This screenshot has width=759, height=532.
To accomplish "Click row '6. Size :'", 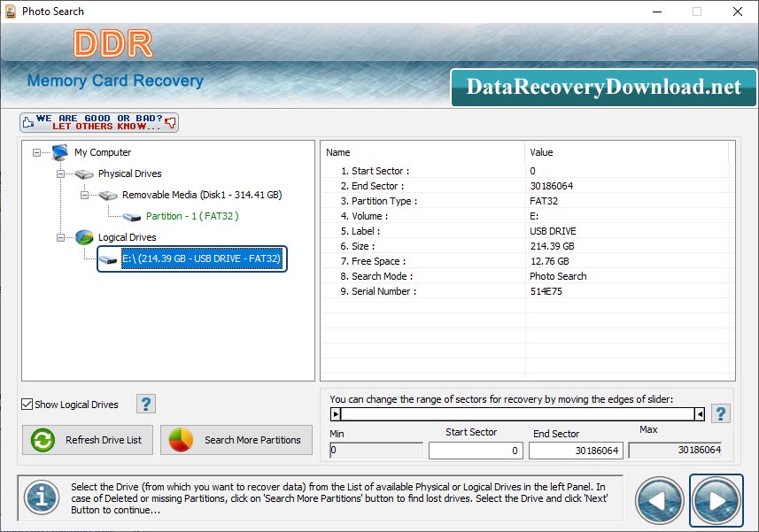I will (527, 246).
